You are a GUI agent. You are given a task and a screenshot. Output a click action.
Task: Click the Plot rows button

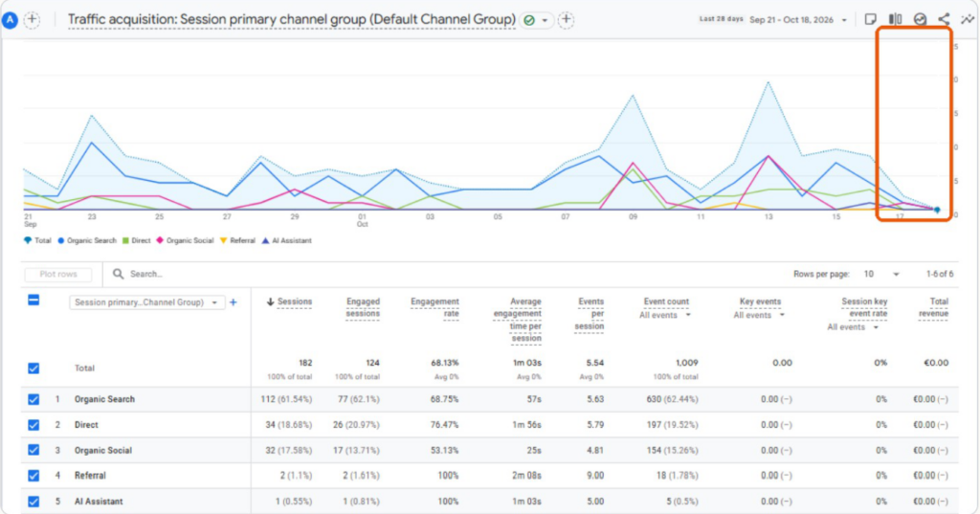58,274
